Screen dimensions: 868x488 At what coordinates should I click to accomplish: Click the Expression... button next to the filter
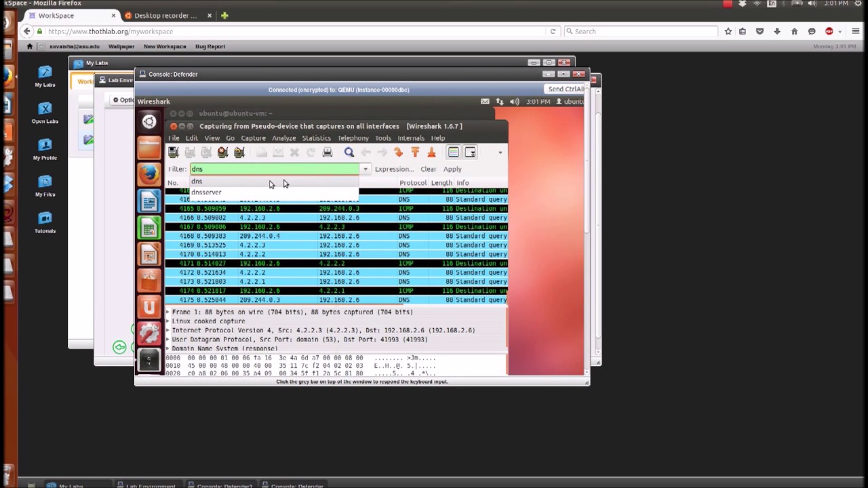click(394, 169)
